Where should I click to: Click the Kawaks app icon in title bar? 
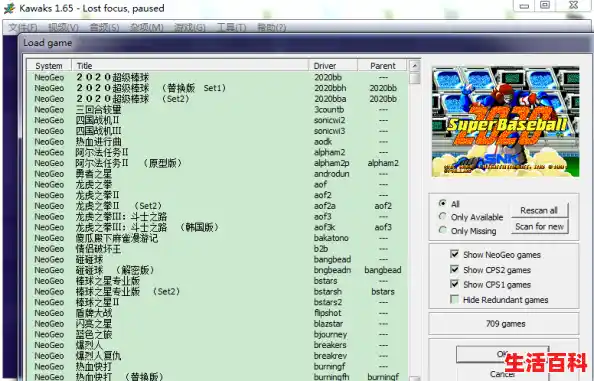point(9,8)
